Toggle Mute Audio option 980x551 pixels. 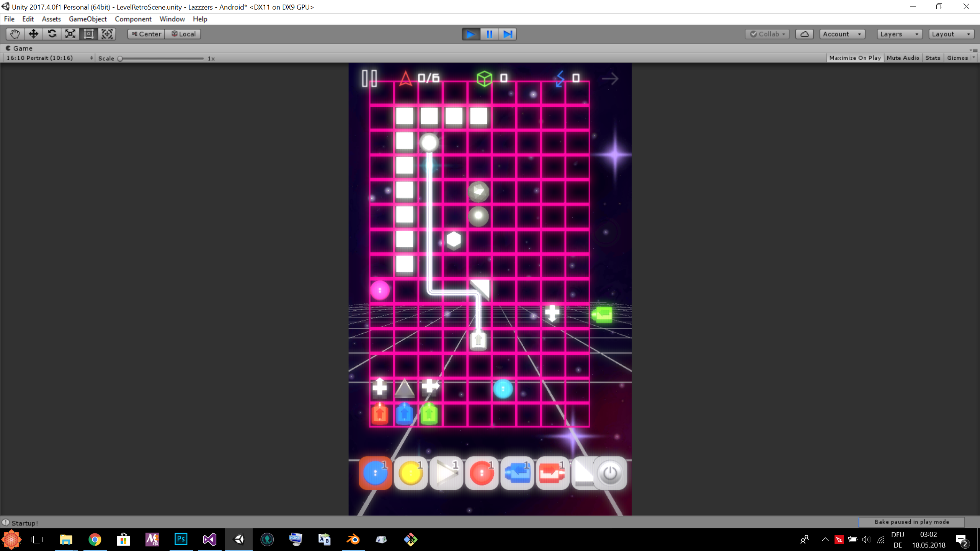coord(903,58)
